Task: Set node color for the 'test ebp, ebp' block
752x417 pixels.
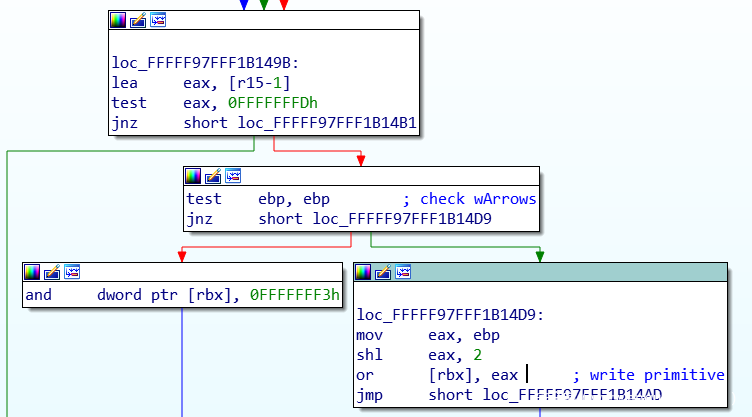Action: [194, 176]
